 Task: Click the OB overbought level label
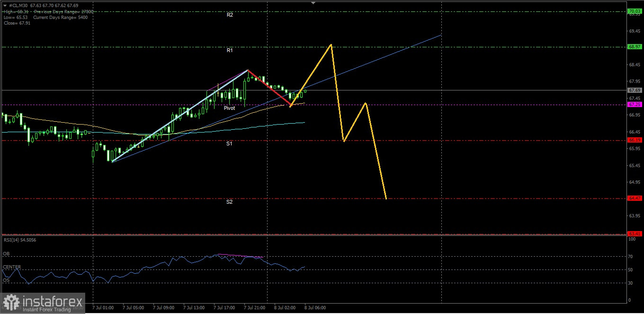point(6,253)
